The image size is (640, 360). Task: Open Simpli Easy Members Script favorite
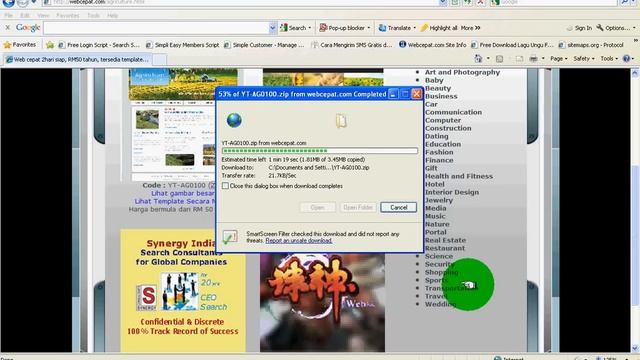tap(182, 45)
